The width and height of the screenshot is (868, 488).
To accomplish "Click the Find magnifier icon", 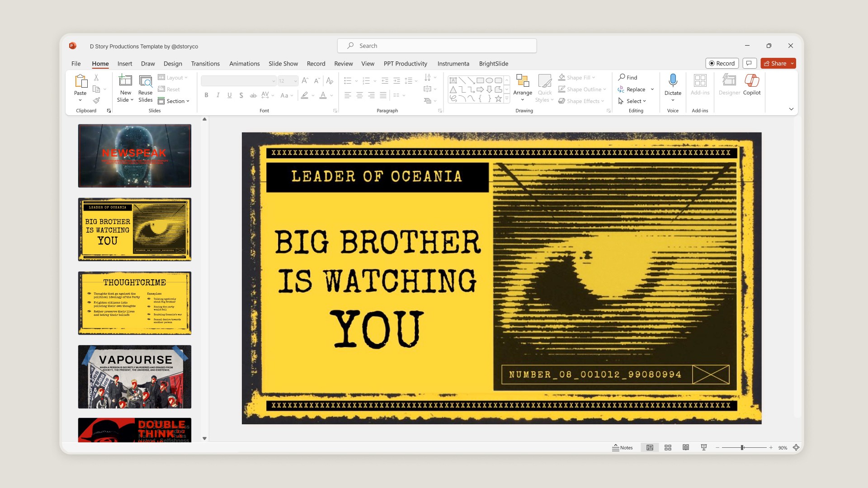I will 622,77.
